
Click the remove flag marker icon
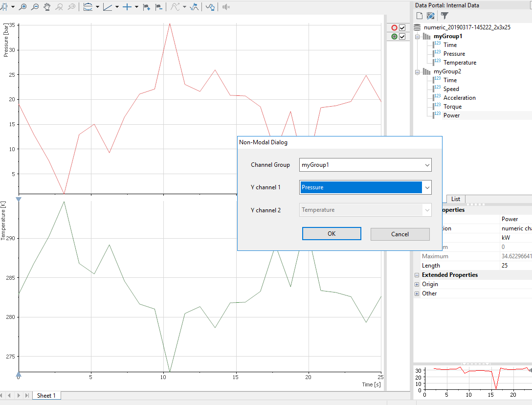click(x=158, y=7)
